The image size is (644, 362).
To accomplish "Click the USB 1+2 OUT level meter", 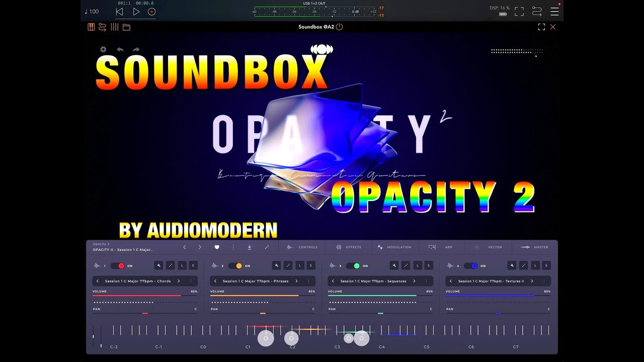I will point(314,11).
